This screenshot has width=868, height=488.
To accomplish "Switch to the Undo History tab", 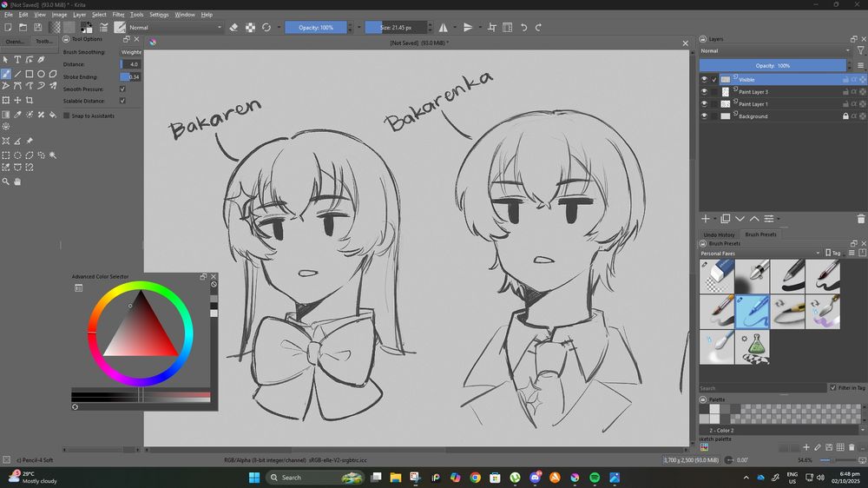I will click(719, 234).
